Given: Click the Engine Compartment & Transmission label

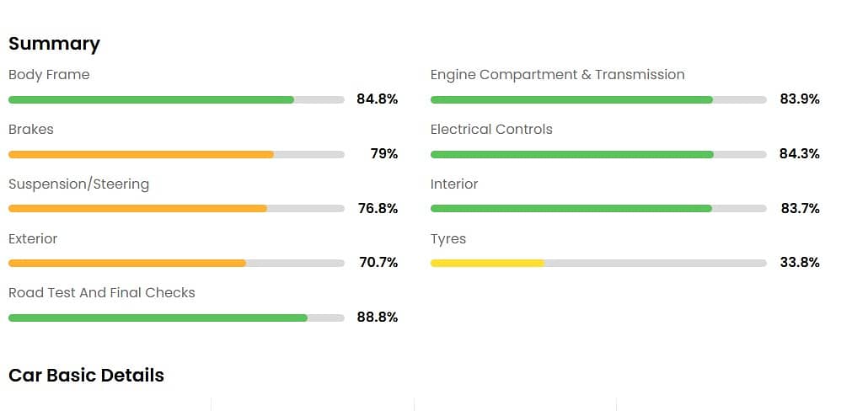Looking at the screenshot, I should point(557,74).
